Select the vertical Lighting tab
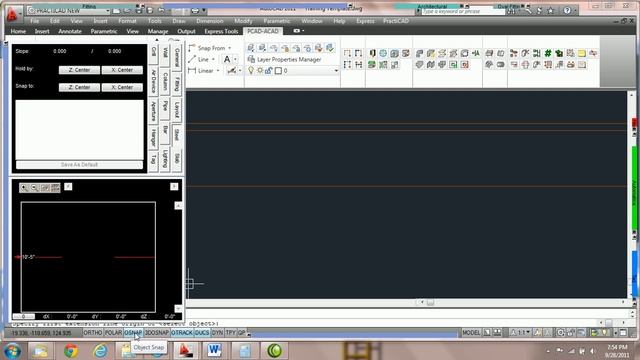The height and width of the screenshot is (360, 640). coord(165,159)
